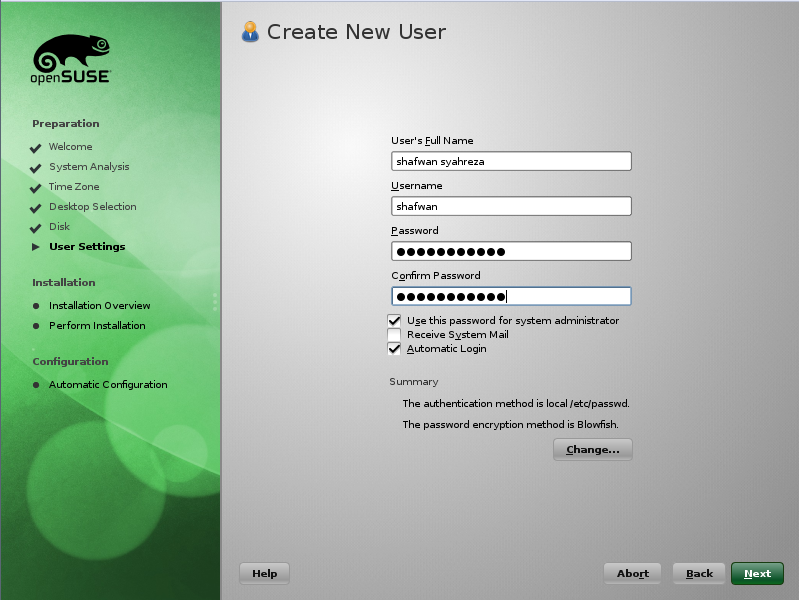
Task: Select the Installation Overview step label
Action: click(x=99, y=305)
